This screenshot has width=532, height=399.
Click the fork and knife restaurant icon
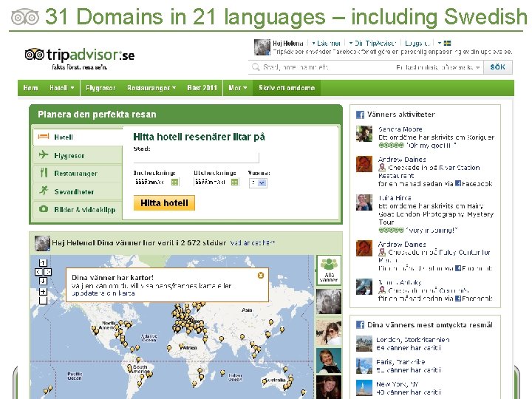click(44, 173)
